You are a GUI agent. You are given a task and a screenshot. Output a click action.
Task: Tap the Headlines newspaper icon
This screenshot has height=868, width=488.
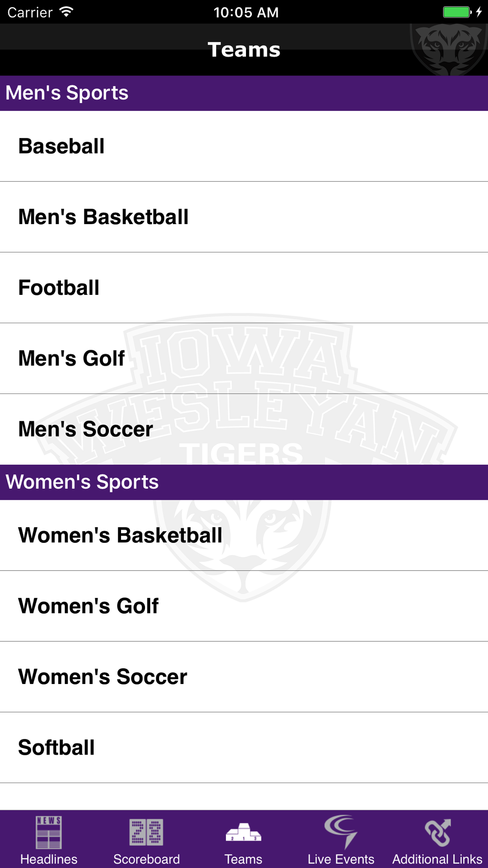[49, 832]
